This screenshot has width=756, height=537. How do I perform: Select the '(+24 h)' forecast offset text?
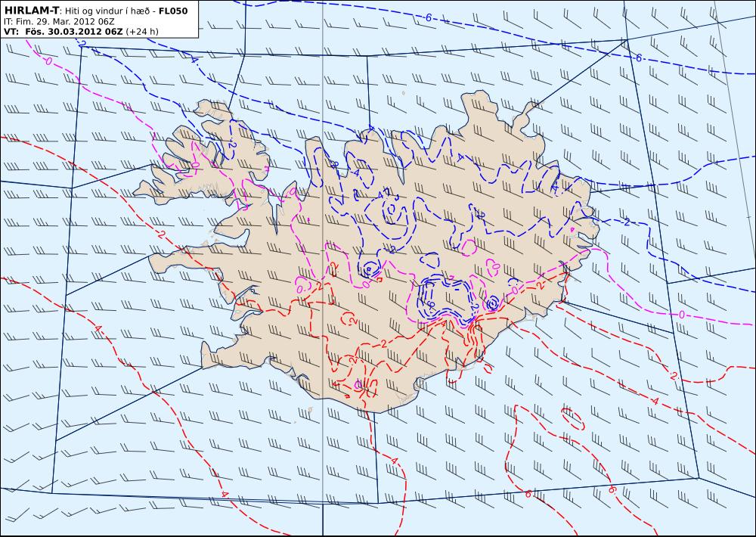coord(142,32)
